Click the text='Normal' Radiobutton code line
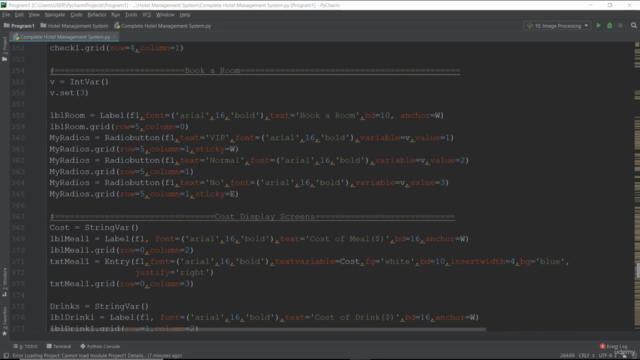640x360 pixels. [259, 160]
